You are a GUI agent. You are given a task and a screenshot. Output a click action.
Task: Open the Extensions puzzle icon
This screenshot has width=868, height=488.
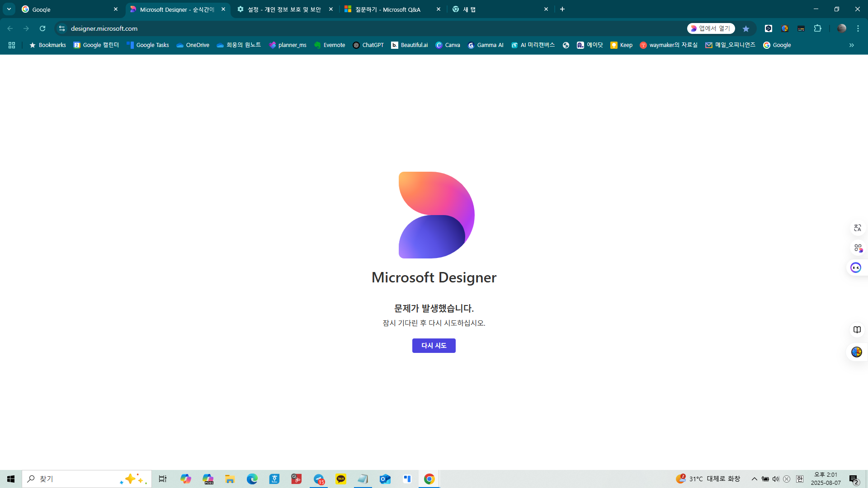click(817, 28)
